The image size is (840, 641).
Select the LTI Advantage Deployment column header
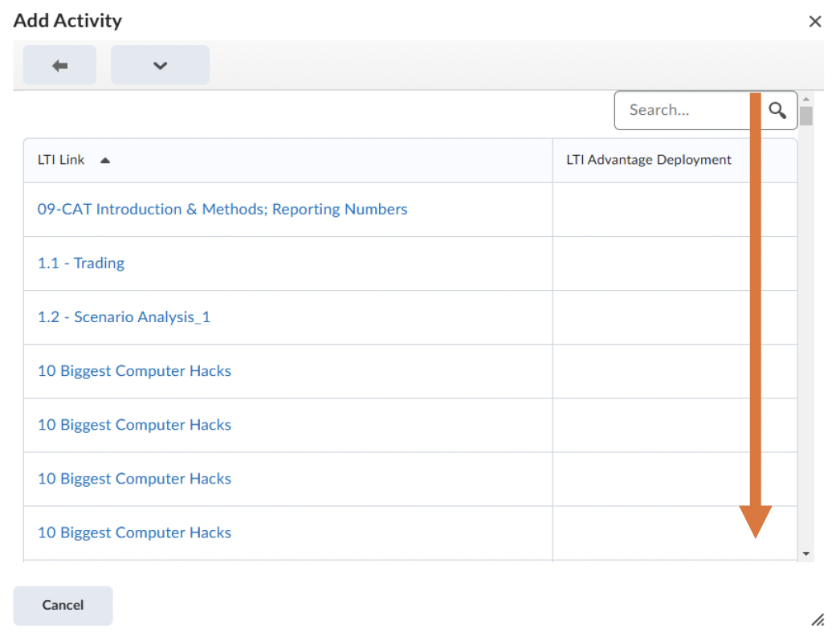649,160
